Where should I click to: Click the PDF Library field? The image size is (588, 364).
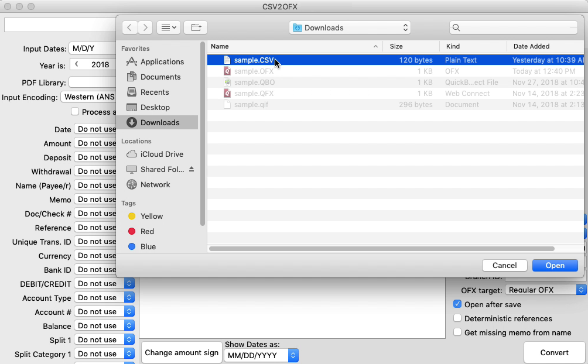93,82
